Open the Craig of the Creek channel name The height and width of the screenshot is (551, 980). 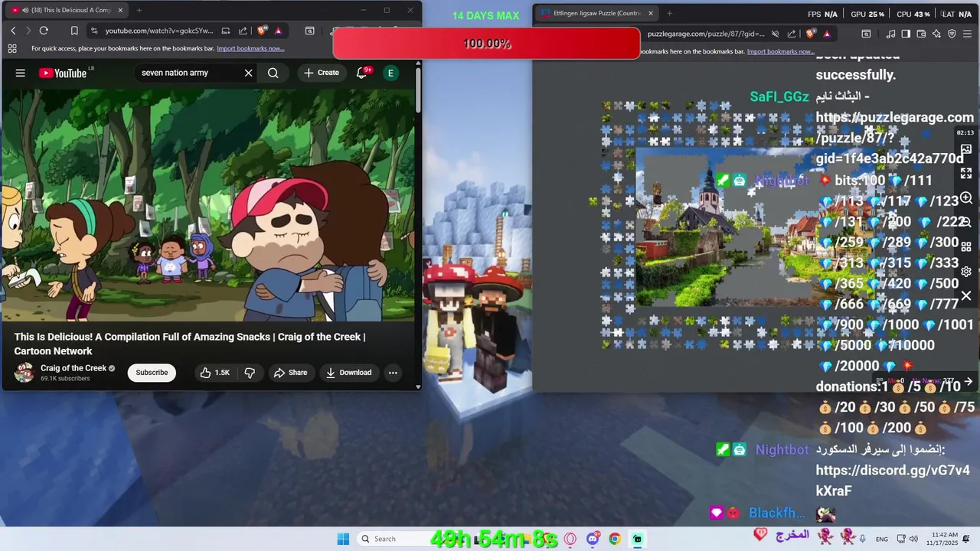coord(73,368)
